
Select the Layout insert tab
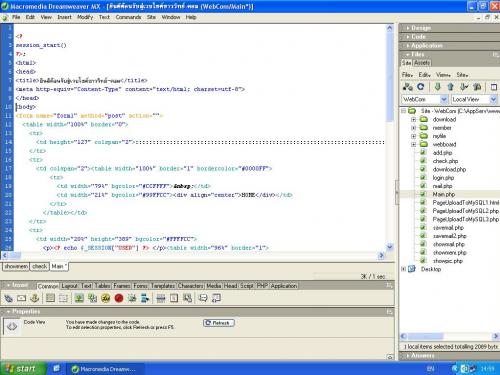[69, 286]
